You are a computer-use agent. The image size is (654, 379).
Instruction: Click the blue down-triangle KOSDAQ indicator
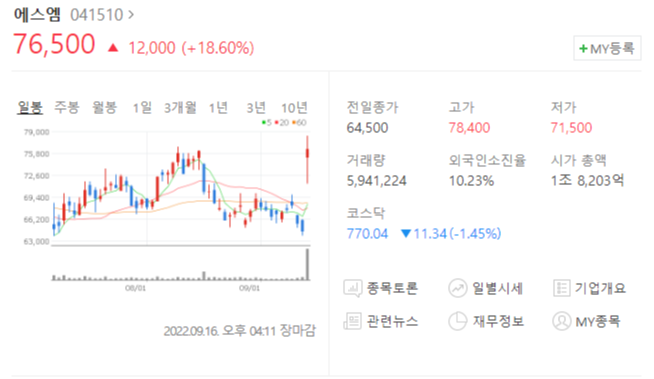(x=406, y=233)
